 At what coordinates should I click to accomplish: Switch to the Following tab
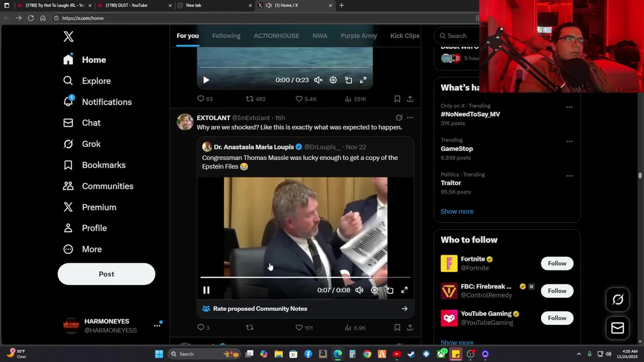(226, 36)
